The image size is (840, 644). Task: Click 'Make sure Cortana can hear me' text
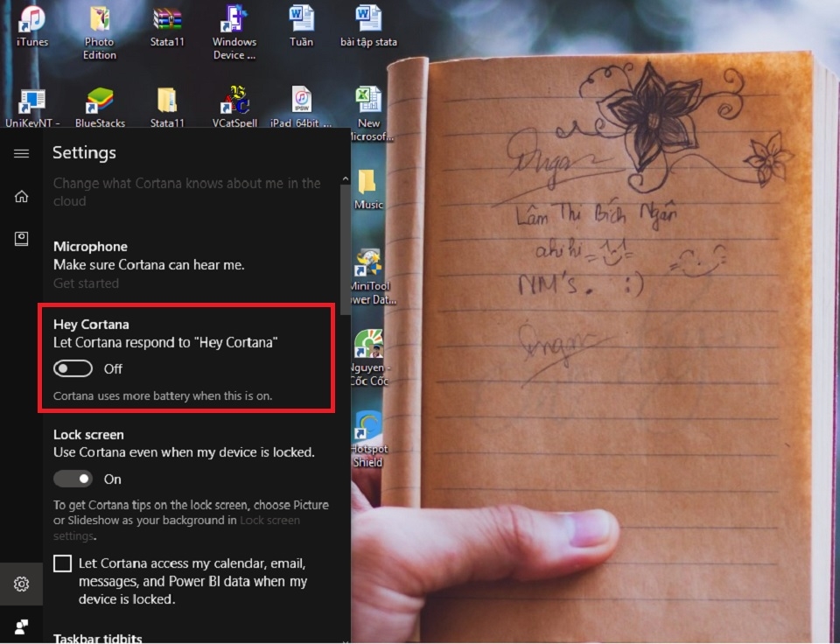(149, 265)
